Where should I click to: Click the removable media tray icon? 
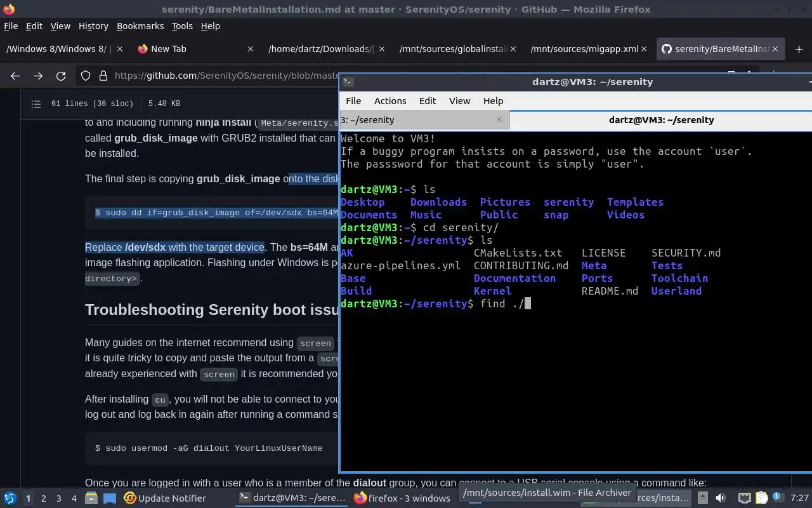point(703,498)
